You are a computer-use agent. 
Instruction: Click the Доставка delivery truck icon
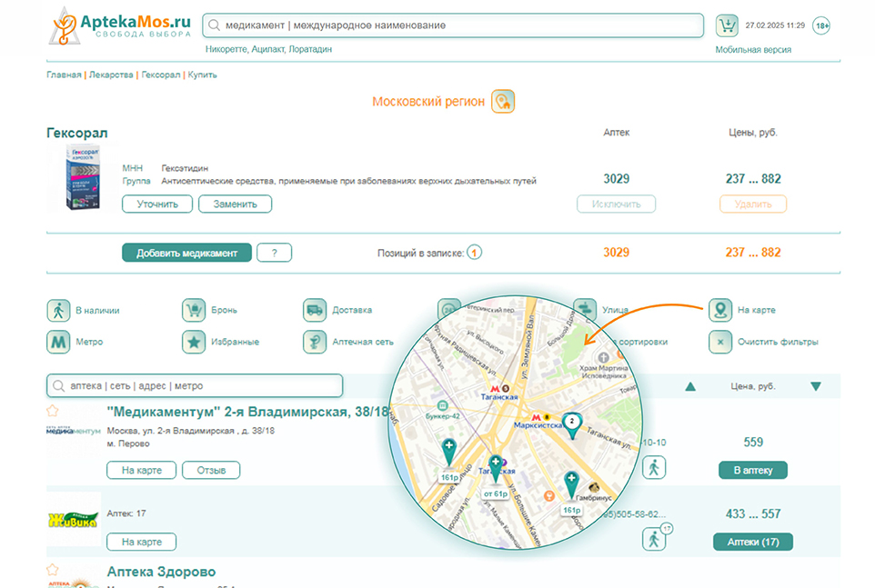[x=315, y=311]
